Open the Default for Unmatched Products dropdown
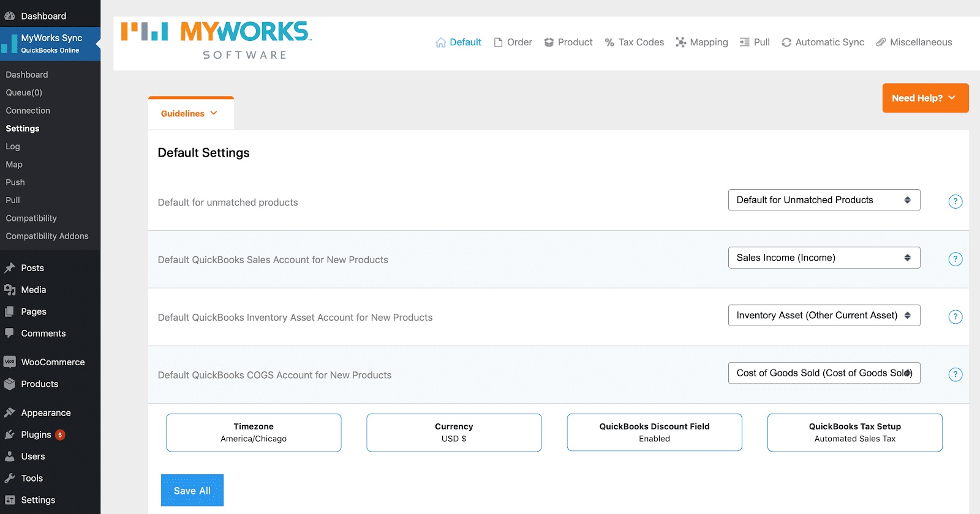This screenshot has height=514, width=980. pos(824,200)
